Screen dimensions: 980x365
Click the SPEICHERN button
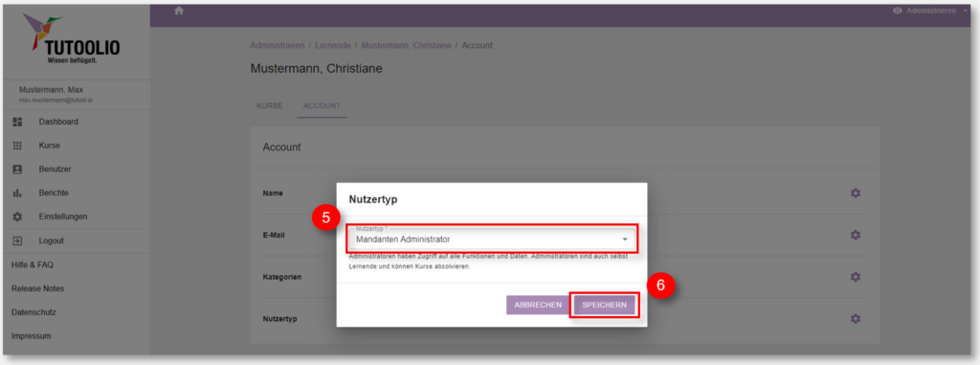605,305
